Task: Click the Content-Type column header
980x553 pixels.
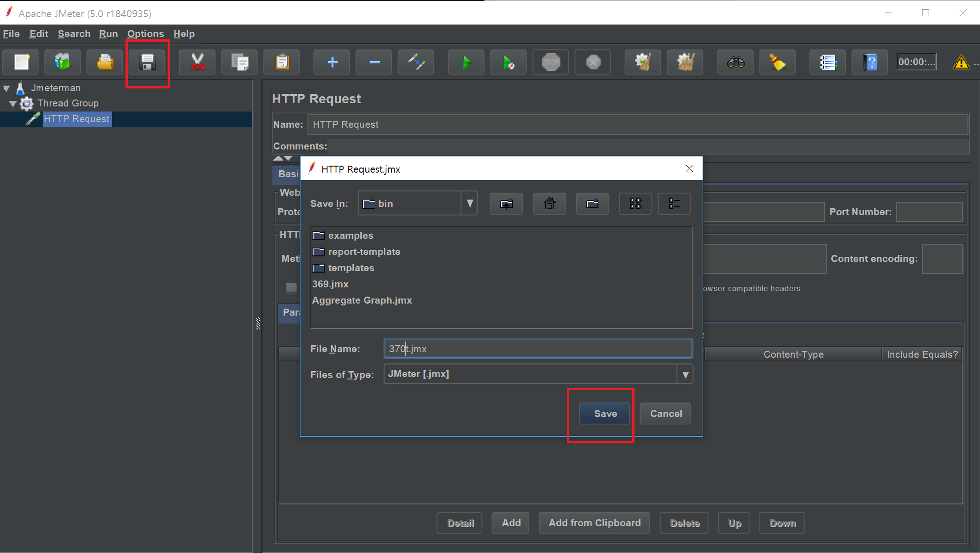Action: (793, 354)
